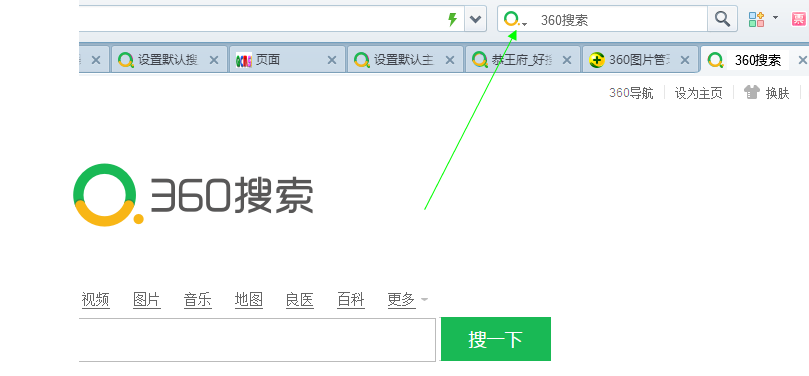809x376 pixels.
Task: Close the 360图片管 tab
Action: pos(685,60)
